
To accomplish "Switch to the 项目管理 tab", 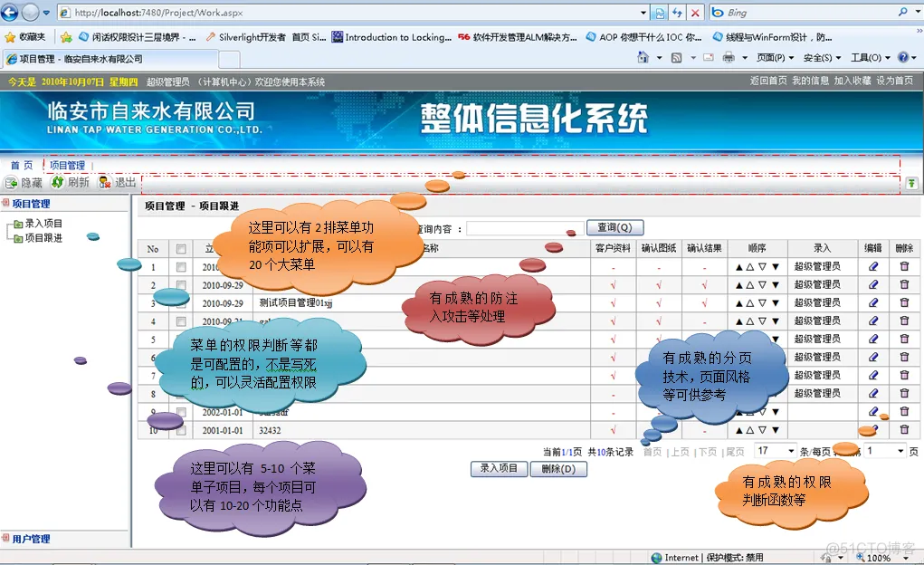I will click(67, 165).
